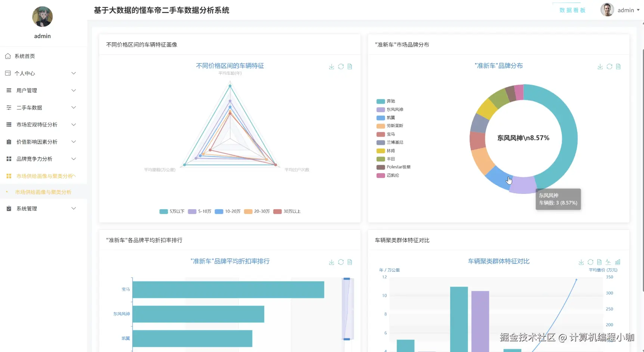The width and height of the screenshot is (644, 352).
Task: Open the 个人中心 menu item
Action: coord(43,73)
